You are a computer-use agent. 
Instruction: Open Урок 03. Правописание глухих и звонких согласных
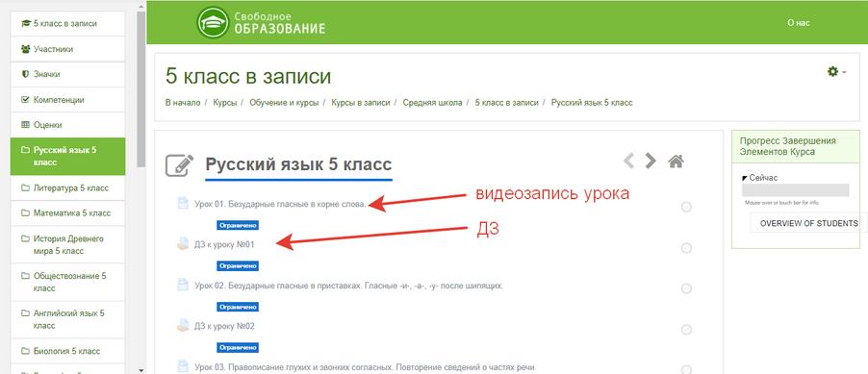point(365,367)
